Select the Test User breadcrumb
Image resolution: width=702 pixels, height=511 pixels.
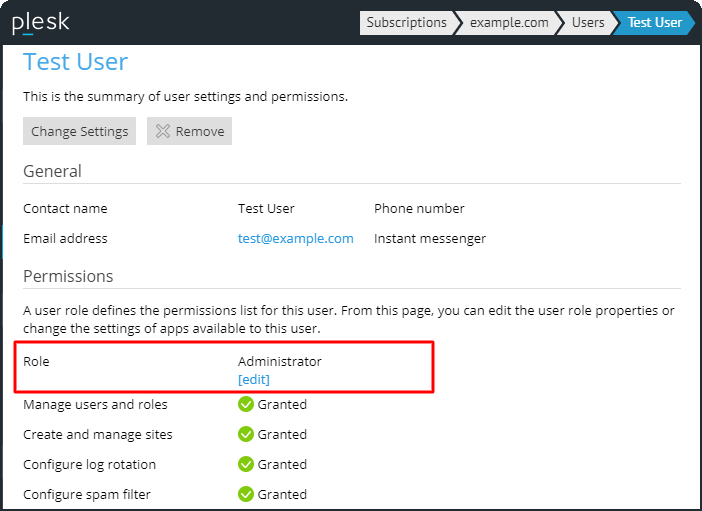coord(654,22)
